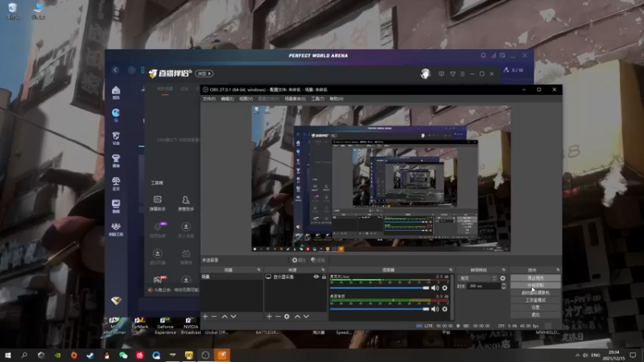Image resolution: width=644 pixels, height=362 pixels.
Task: Open the 工具(T) menu in OBS
Action: 317,99
